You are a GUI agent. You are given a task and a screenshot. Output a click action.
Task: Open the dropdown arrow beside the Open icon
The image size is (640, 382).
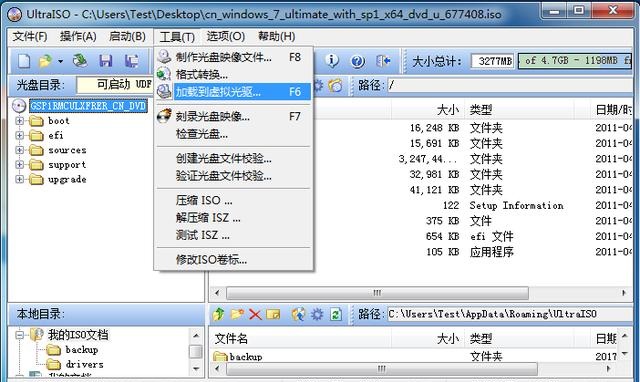[60, 61]
